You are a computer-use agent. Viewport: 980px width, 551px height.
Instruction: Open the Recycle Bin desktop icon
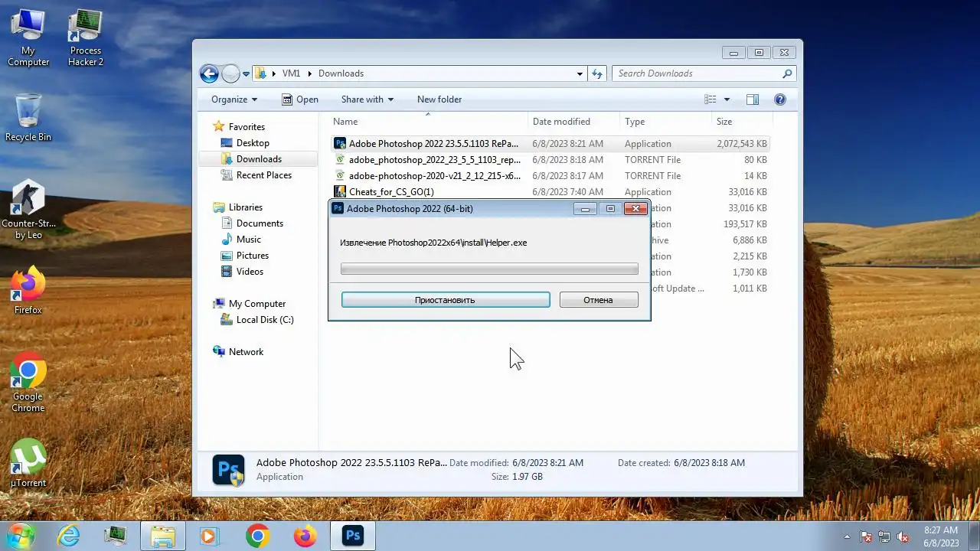pyautogui.click(x=28, y=117)
